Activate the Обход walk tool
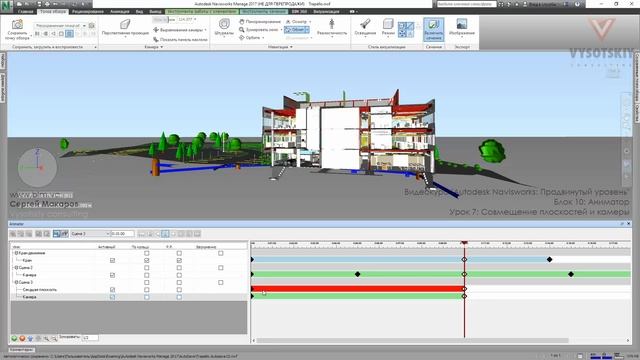This screenshot has width=640, height=360. tap(297, 29)
